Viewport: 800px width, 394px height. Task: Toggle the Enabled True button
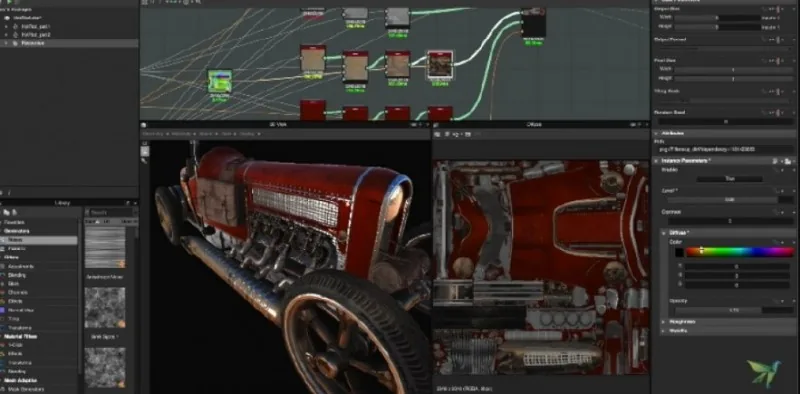pyautogui.click(x=729, y=179)
